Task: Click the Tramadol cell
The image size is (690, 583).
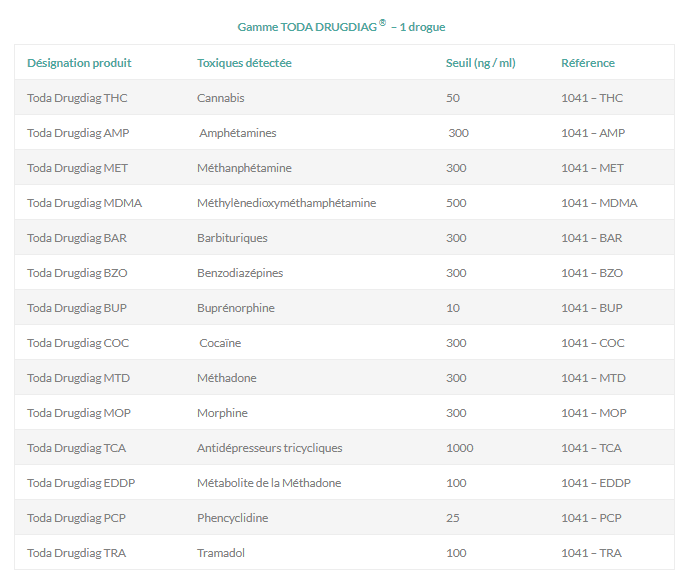Action: 221,553
